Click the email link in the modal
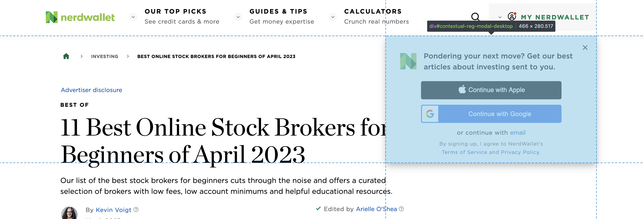This screenshot has width=644, height=219. coord(518,132)
